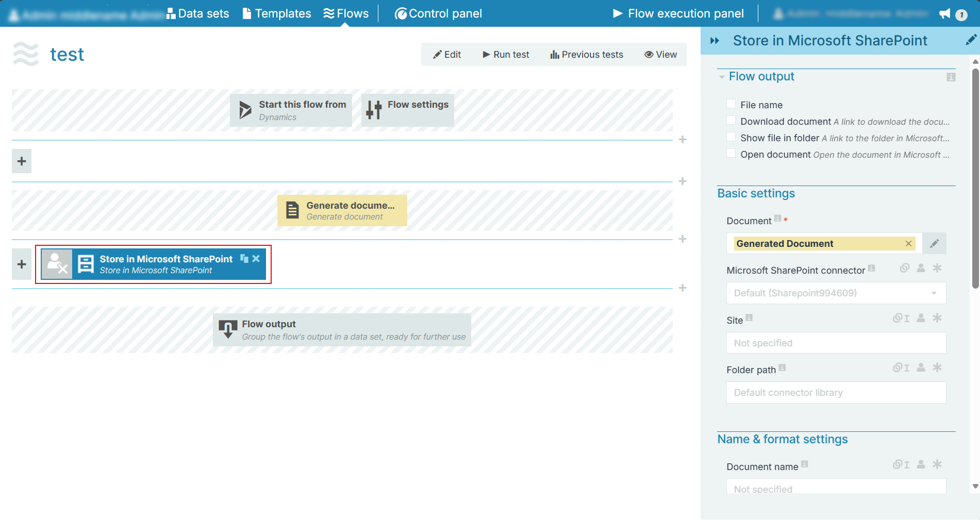Click the plus button in the empty flow row
Viewport: 980px width, 520px height.
(22, 161)
